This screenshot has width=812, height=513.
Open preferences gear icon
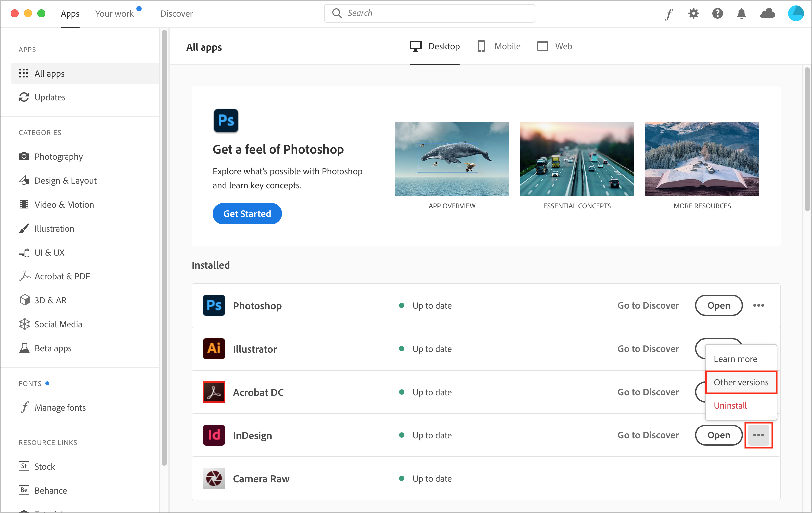point(693,14)
